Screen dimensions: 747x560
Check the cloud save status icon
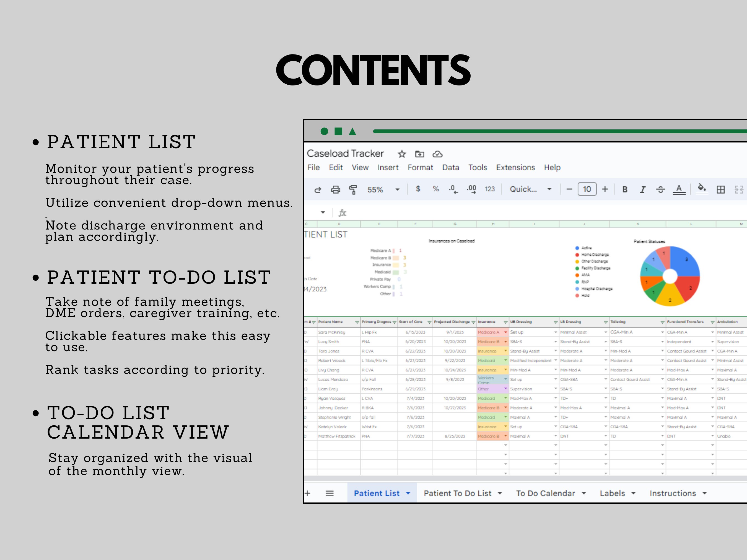tap(438, 154)
